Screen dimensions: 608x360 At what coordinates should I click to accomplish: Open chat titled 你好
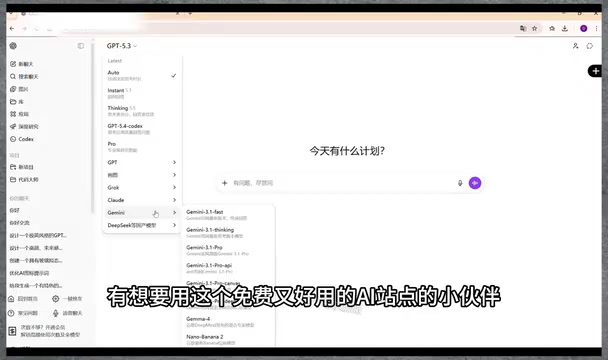(x=14, y=210)
